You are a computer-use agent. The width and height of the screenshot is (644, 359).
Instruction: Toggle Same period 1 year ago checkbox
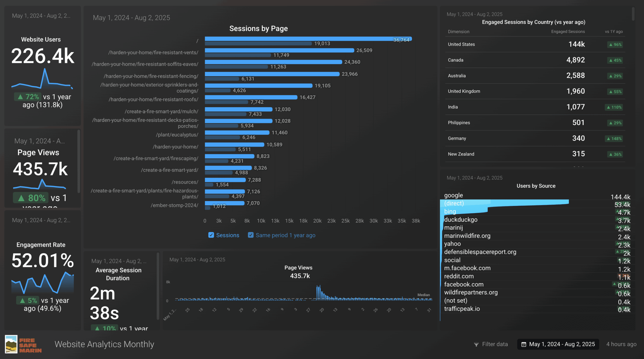point(251,235)
